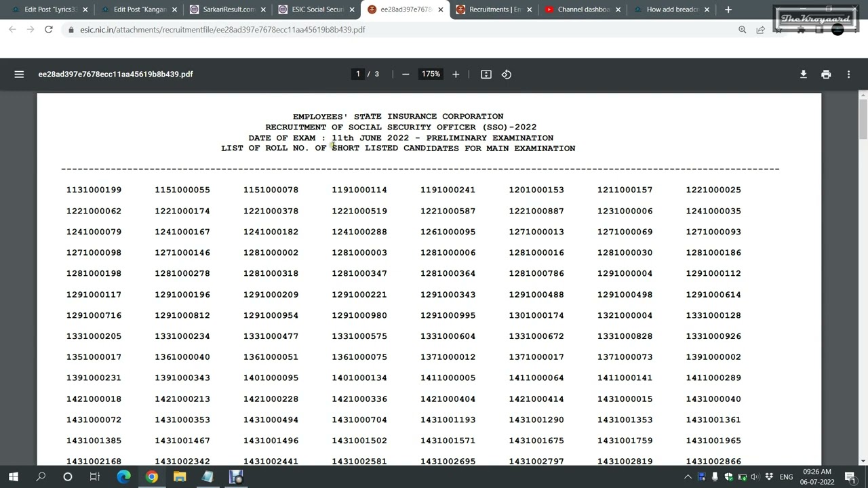Screen dimensions: 868x488
Task: Open PDF viewer more actions menu
Action: coord(848,74)
